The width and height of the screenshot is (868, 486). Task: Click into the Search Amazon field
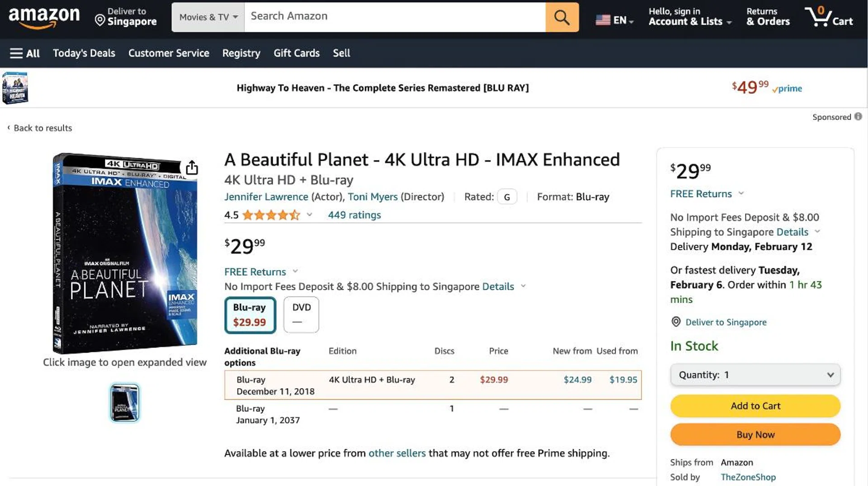point(394,17)
